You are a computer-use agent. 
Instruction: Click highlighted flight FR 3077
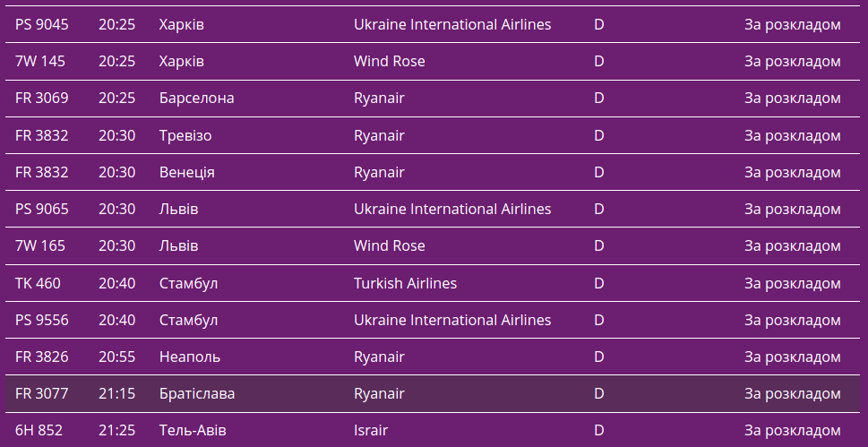(x=42, y=393)
